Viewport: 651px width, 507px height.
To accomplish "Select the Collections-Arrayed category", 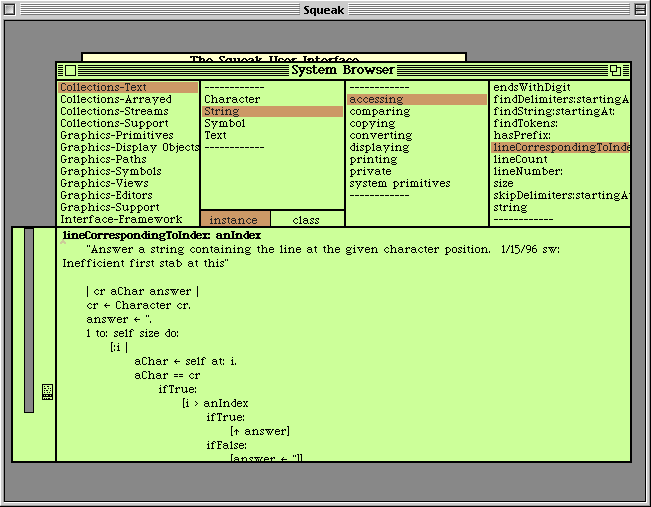I will [x=128, y=99].
